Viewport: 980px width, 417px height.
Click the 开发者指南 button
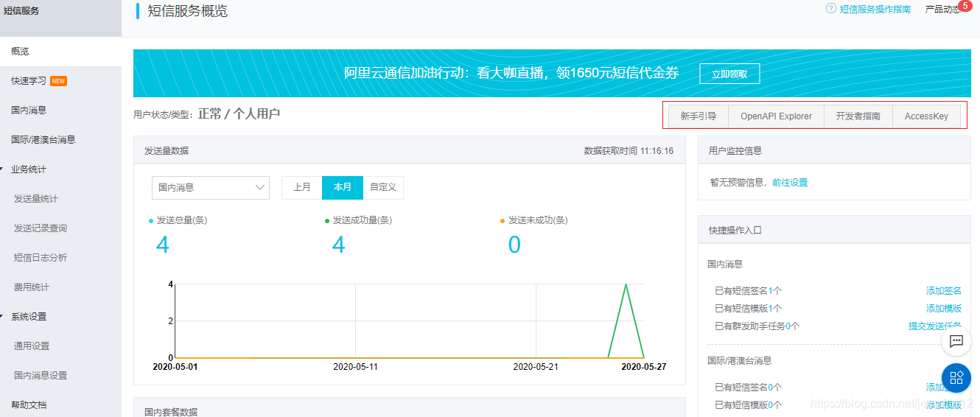tap(858, 116)
